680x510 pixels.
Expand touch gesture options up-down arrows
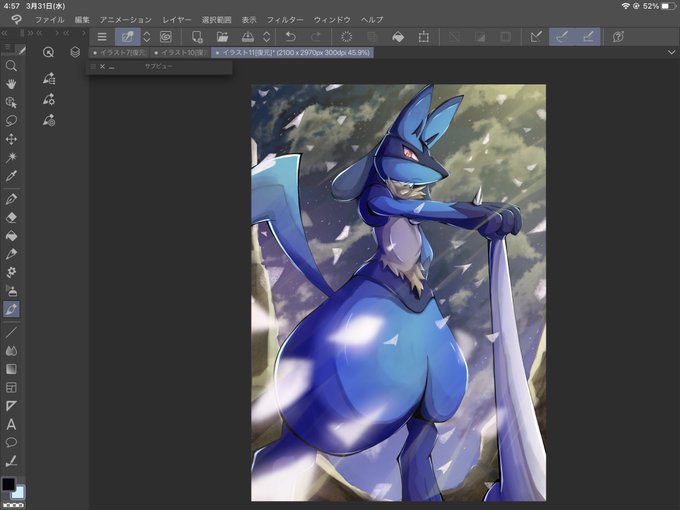147,37
